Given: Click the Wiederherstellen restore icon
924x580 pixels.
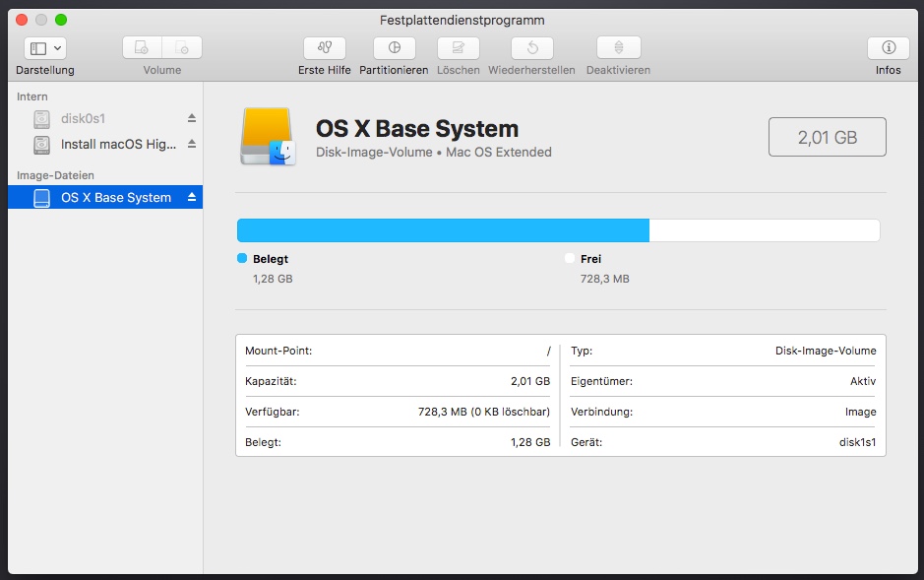Looking at the screenshot, I should [532, 47].
